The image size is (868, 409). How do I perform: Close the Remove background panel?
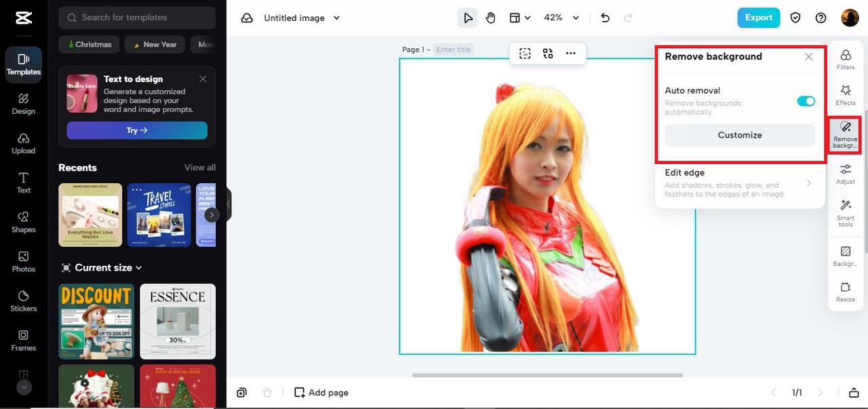click(809, 57)
